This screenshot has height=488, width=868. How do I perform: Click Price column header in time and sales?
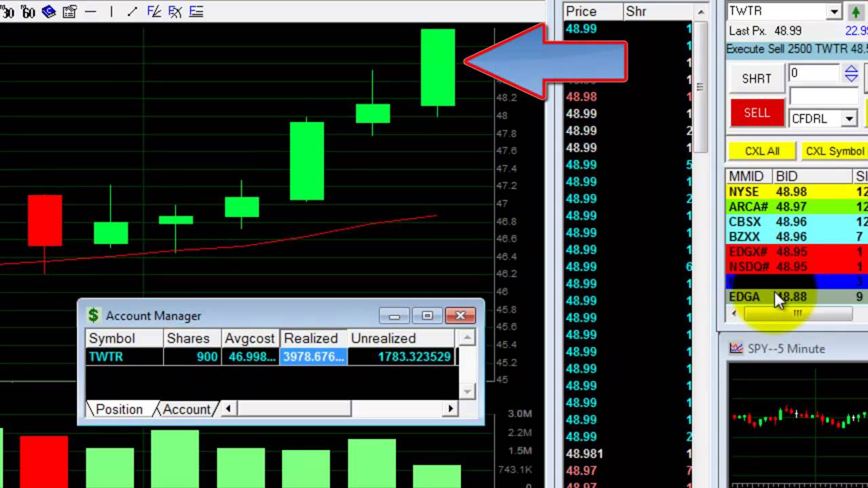point(593,12)
